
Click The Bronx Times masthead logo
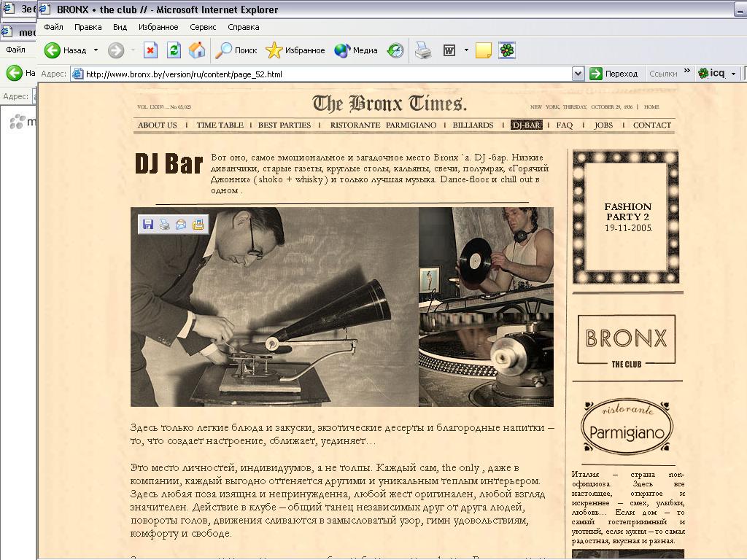coord(390,104)
